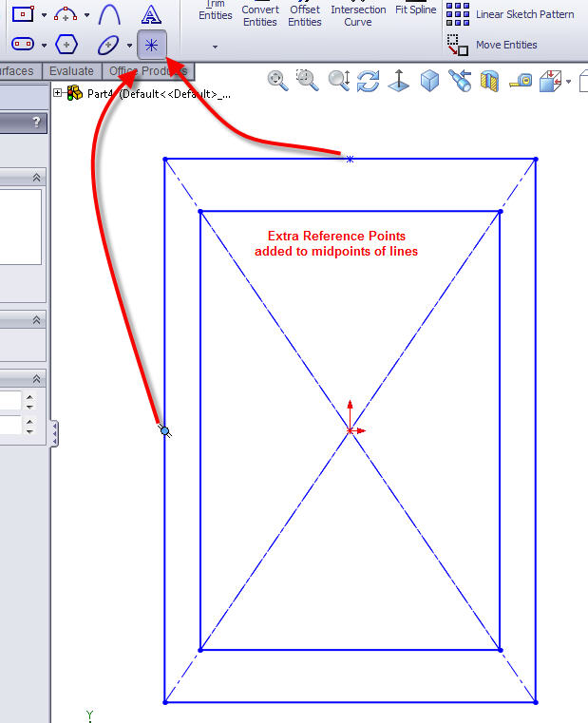This screenshot has height=723, width=588.
Task: Select the Point sketch tool
Action: (x=151, y=45)
